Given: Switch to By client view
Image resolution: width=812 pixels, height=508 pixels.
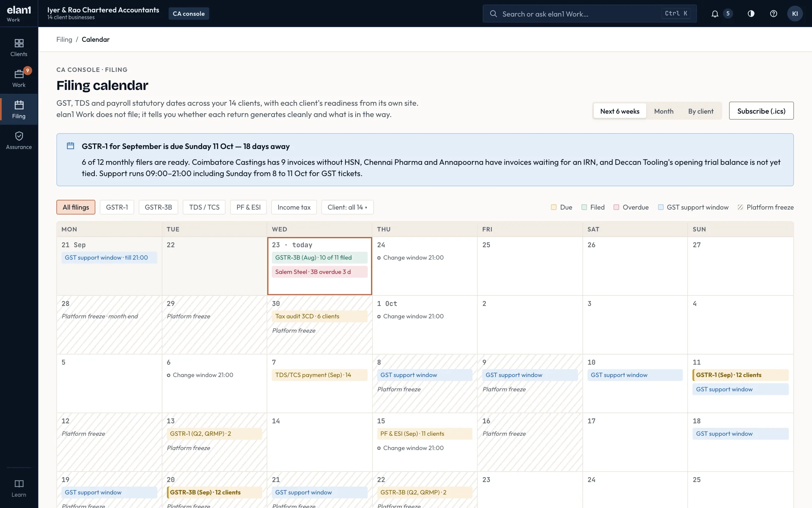Looking at the screenshot, I should (700, 111).
